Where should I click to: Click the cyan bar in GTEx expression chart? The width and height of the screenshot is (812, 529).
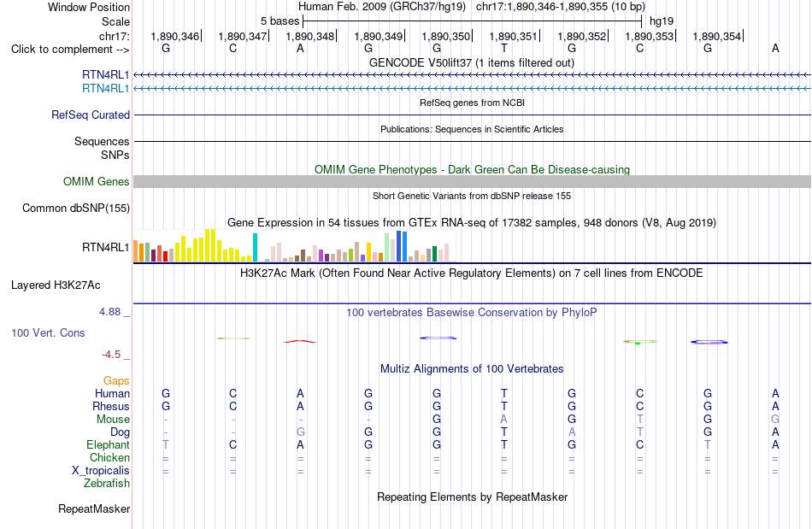255,248
